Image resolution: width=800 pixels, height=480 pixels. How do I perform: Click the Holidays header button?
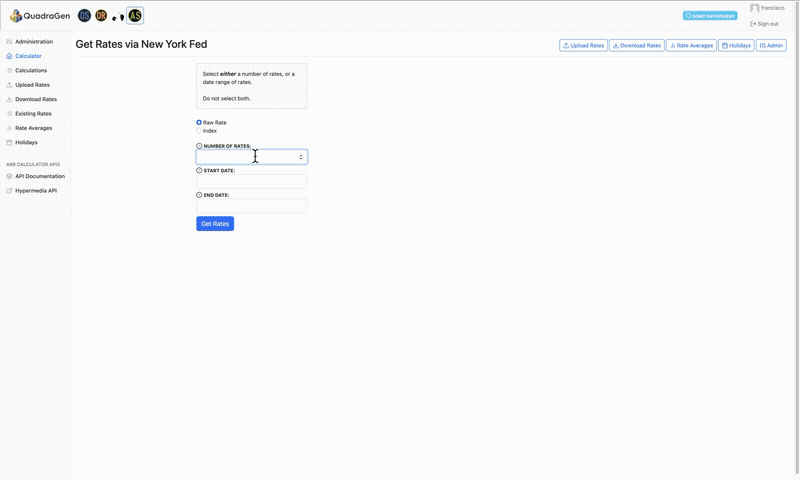[736, 45]
